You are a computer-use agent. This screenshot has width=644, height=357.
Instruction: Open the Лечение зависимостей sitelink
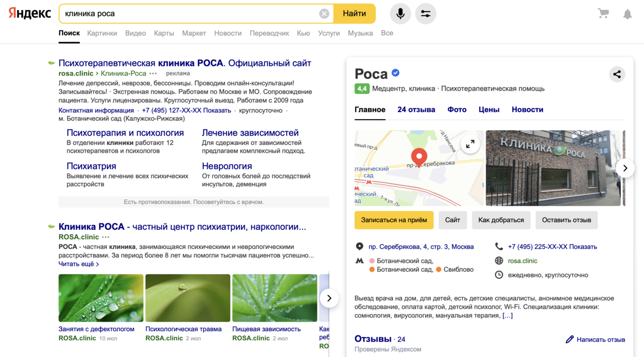[x=250, y=133]
